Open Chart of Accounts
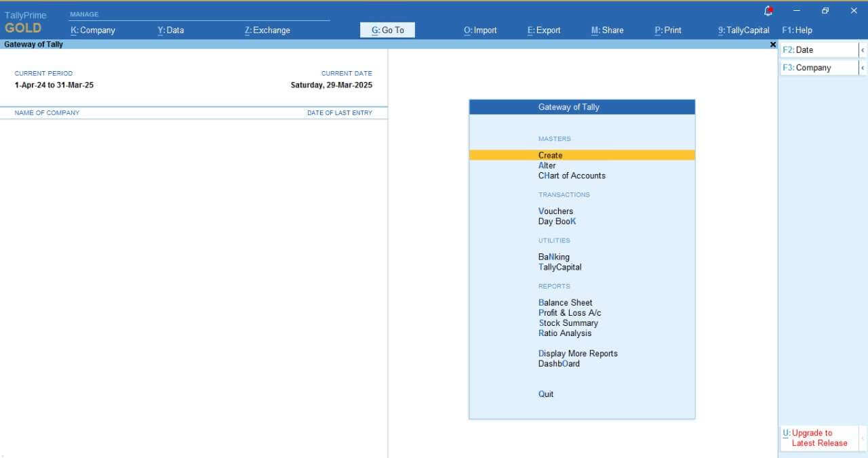Screen dimensions: 868x458 572,175
